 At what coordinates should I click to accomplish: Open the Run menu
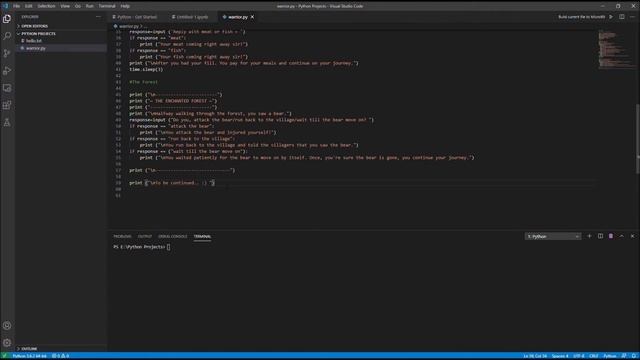(x=89, y=6)
